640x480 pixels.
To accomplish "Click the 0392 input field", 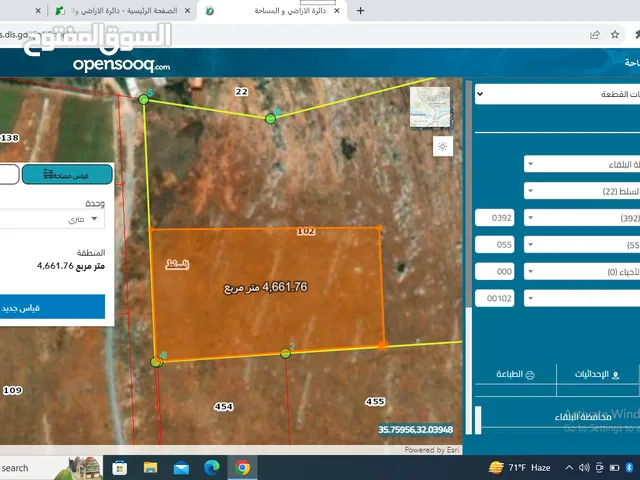I will pyautogui.click(x=495, y=218).
